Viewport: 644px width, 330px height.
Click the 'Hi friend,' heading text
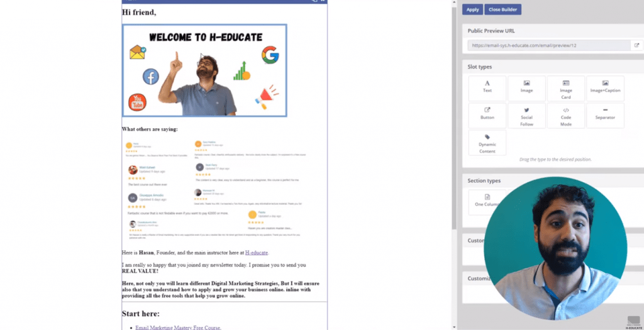point(139,13)
